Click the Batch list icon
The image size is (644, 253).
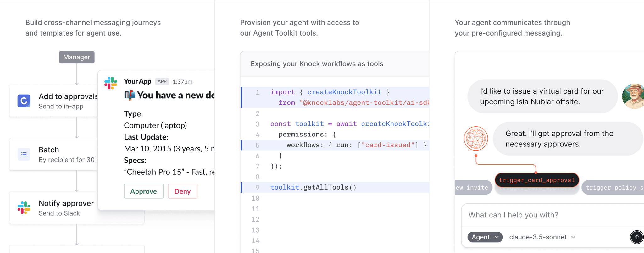point(24,154)
